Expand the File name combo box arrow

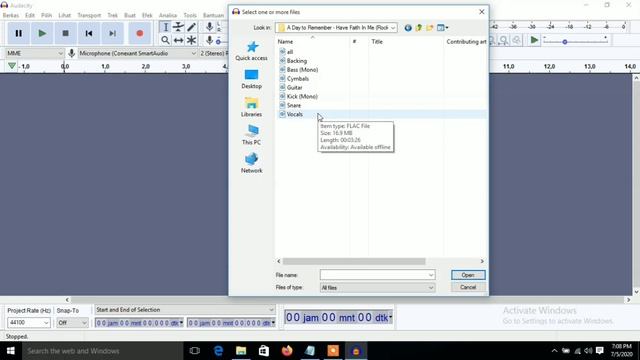click(x=431, y=275)
